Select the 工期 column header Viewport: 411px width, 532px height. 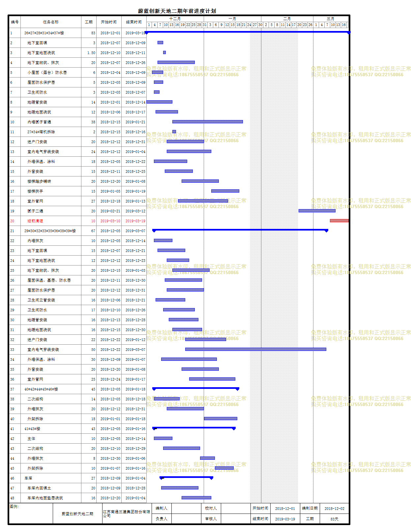coord(89,22)
